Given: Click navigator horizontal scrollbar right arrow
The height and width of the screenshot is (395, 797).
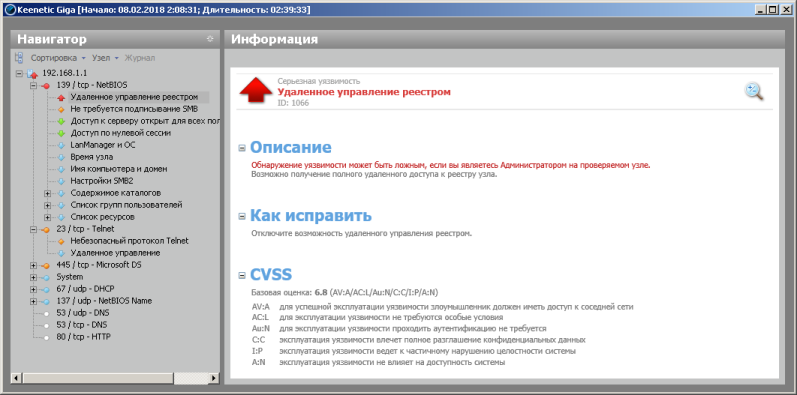Looking at the screenshot, I should [214, 378].
